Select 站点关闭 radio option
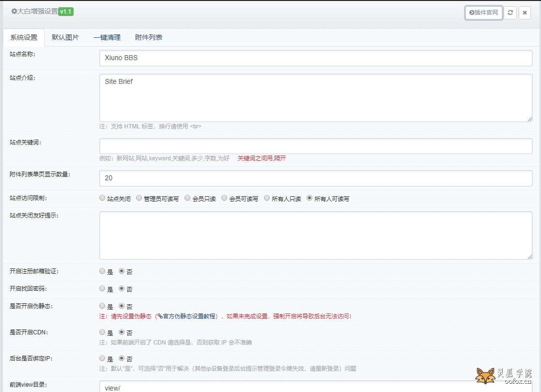This screenshot has height=392, width=541. 102,198
